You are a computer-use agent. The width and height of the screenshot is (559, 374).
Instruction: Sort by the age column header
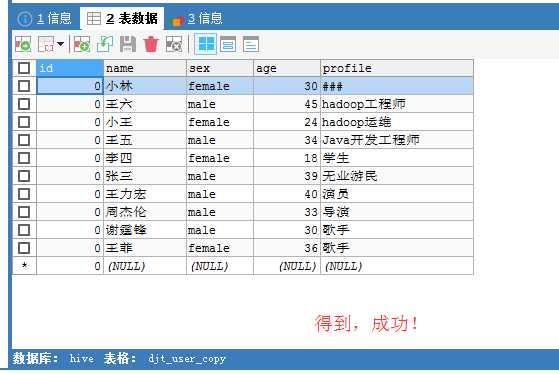coord(287,68)
